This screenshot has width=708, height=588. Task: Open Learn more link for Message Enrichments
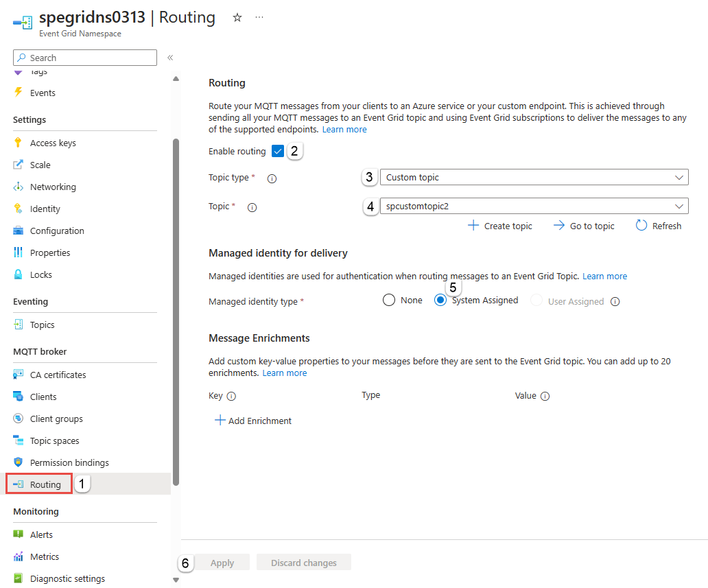(x=285, y=373)
